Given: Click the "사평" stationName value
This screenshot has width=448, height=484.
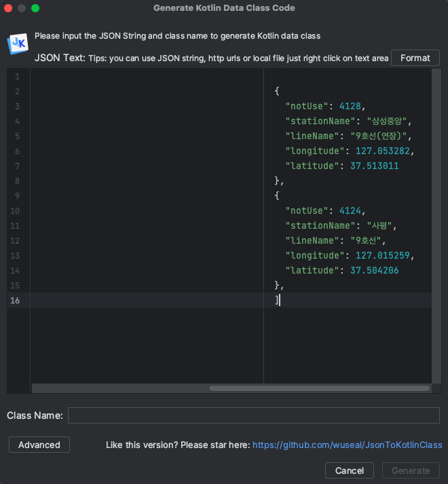Looking at the screenshot, I should click(x=379, y=225).
